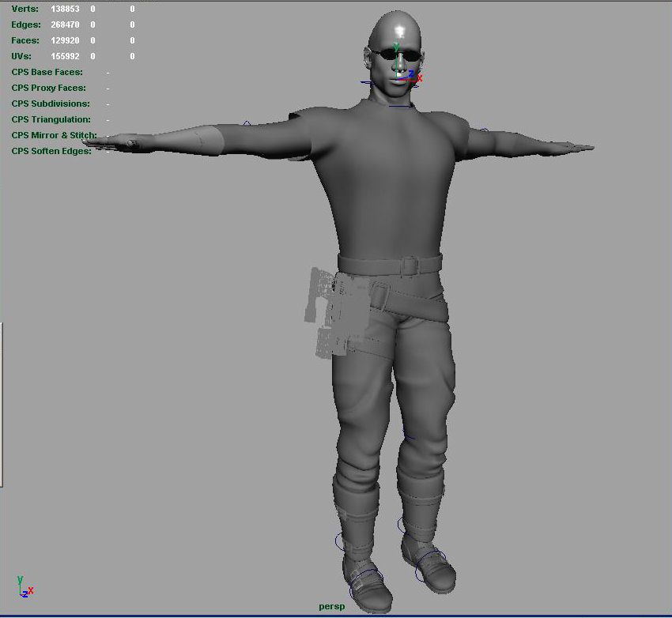This screenshot has height=618, width=672.
Task: Click the CPS Subdivisions label
Action: click(x=51, y=104)
